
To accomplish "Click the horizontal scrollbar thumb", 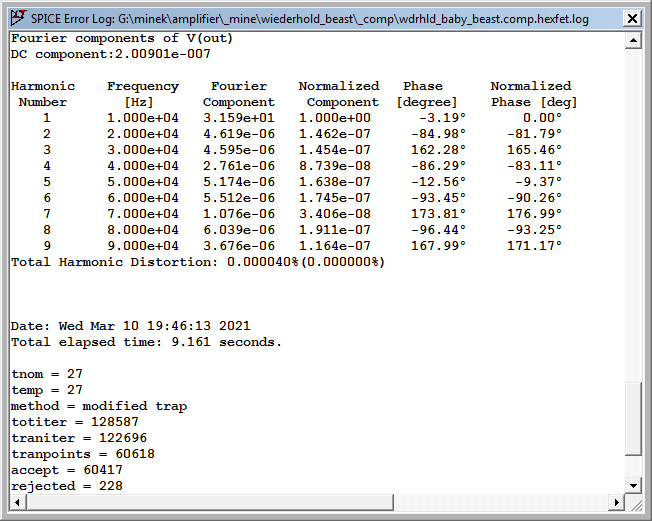I will click(210, 502).
